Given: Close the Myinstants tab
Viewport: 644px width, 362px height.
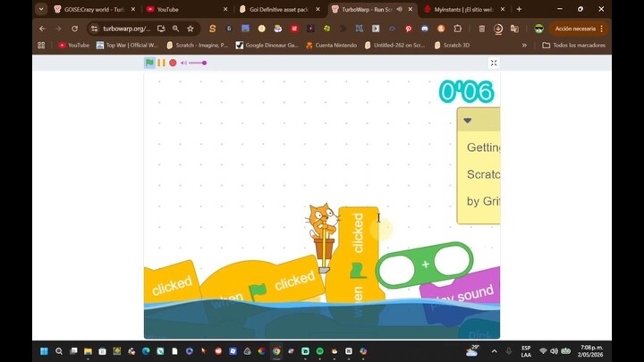Looking at the screenshot, I should pos(503,9).
